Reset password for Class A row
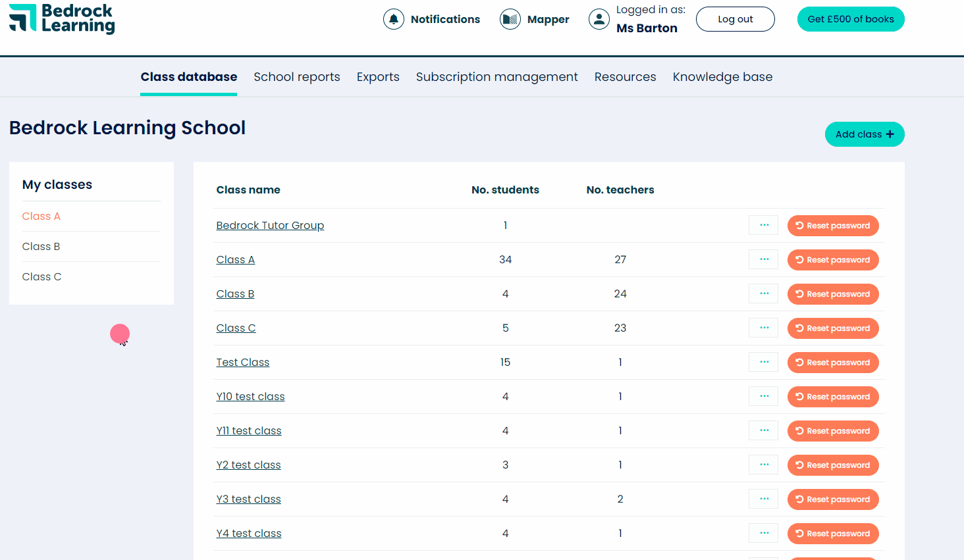The image size is (964, 560). click(833, 260)
